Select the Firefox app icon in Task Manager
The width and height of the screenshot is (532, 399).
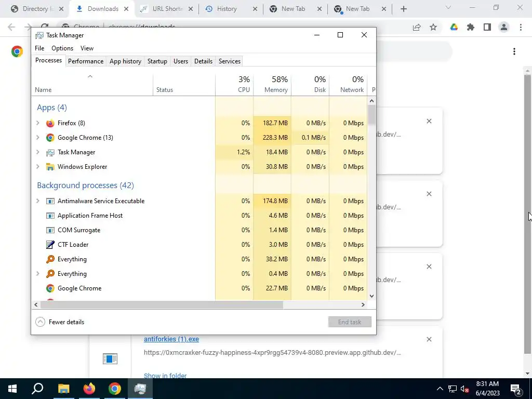(50, 123)
